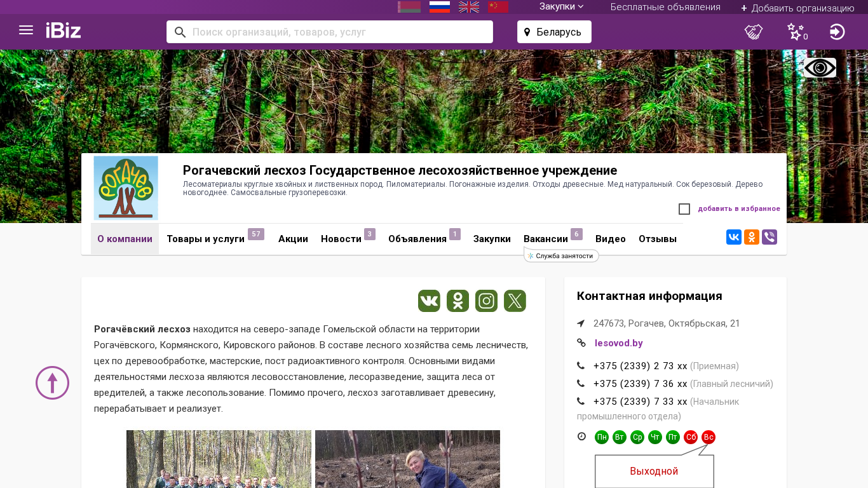The width and height of the screenshot is (868, 488).
Task: Open the Закупки tab in company menu
Action: click(x=492, y=239)
